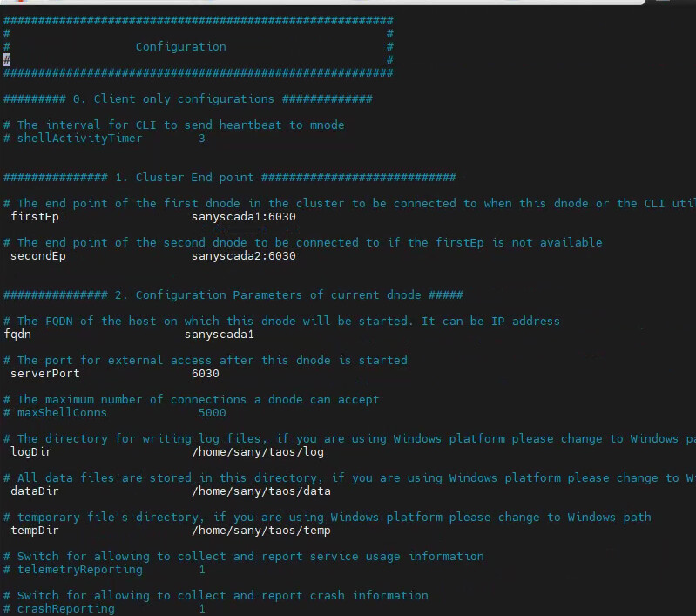The width and height of the screenshot is (696, 616).
Task: Click the firstEp parameter name
Action: [35, 217]
